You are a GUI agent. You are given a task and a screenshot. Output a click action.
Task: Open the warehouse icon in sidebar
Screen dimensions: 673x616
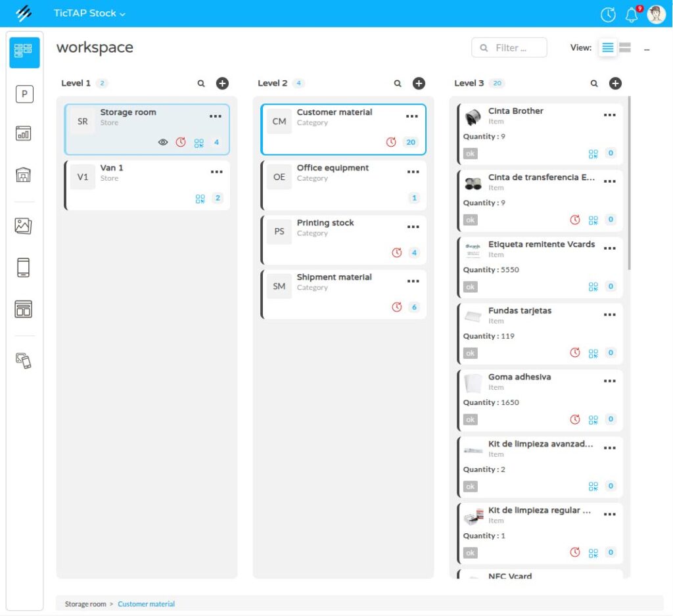point(24,175)
